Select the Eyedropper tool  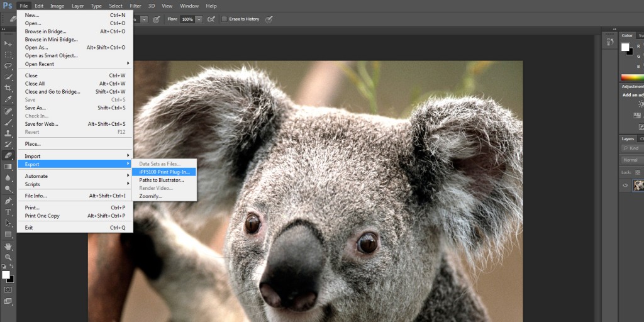coord(8,99)
